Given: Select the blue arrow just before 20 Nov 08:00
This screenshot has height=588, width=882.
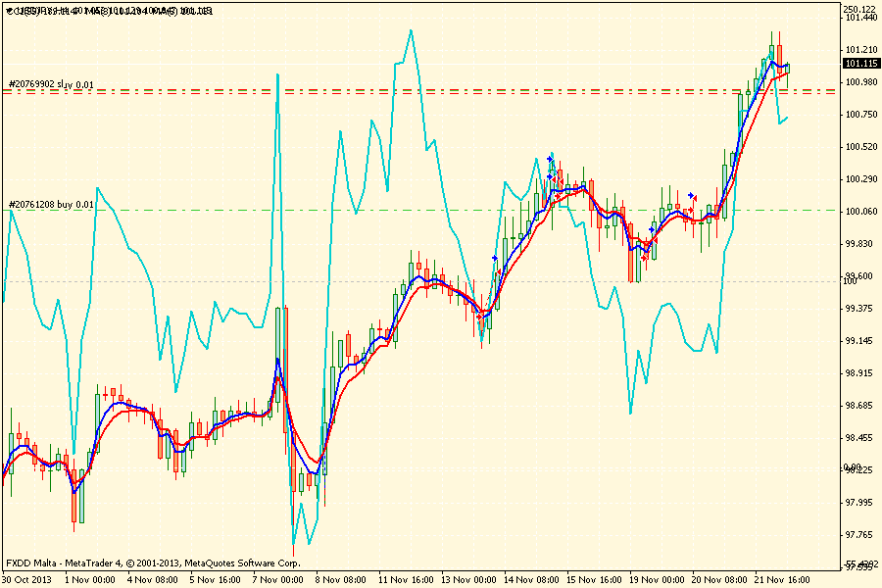Looking at the screenshot, I should pyautogui.click(x=691, y=195).
